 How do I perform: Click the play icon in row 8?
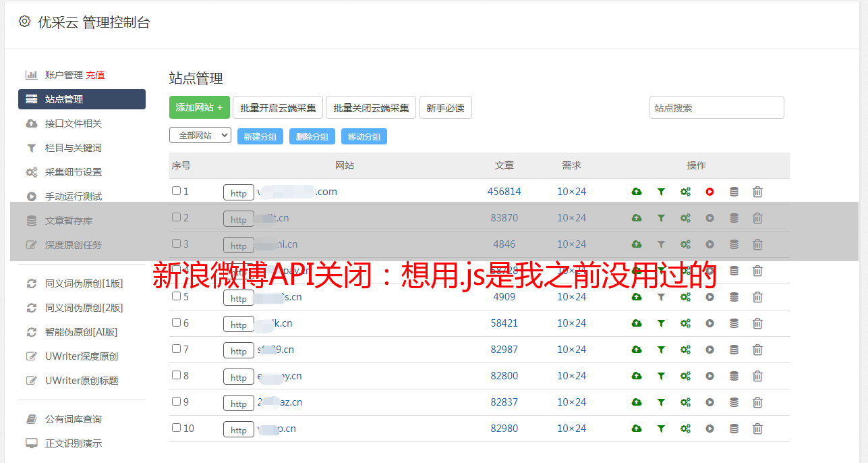(710, 376)
